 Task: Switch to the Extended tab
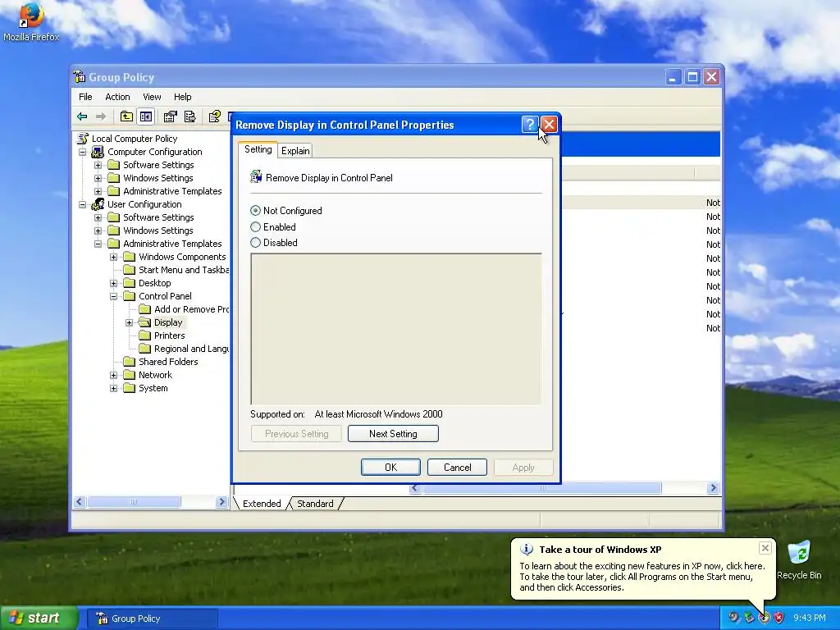[x=262, y=504]
